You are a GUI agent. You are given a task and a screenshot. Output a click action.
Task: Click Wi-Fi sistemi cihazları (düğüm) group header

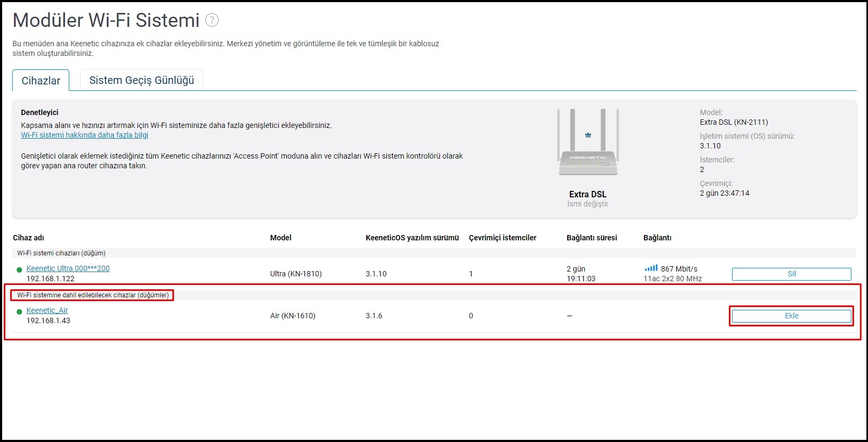click(61, 253)
